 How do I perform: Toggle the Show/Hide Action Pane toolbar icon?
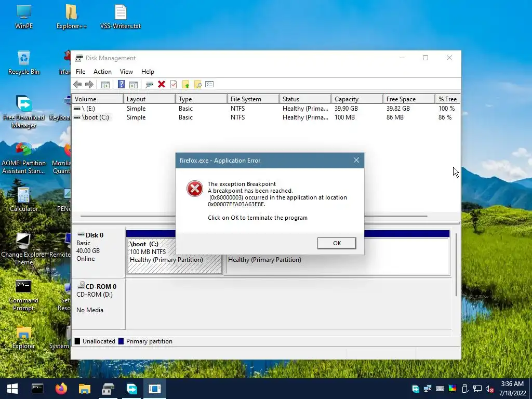(134, 85)
